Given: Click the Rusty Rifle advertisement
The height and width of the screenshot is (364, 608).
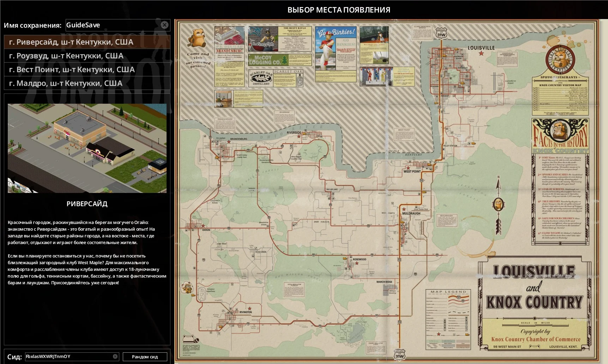Looking at the screenshot, I should [x=280, y=39].
